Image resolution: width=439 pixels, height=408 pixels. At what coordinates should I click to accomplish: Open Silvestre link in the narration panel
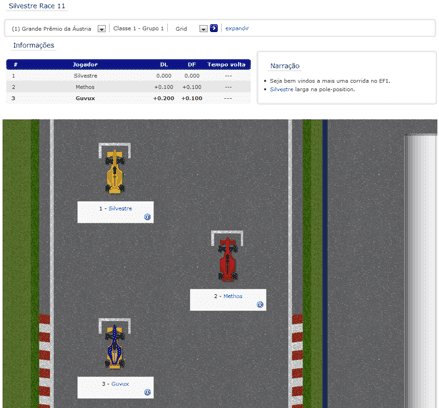[281, 89]
